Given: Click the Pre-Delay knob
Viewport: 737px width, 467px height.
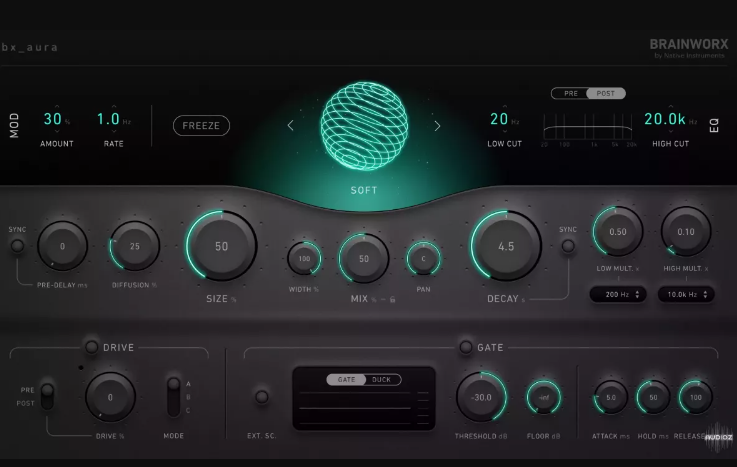Looking at the screenshot, I should tap(63, 246).
